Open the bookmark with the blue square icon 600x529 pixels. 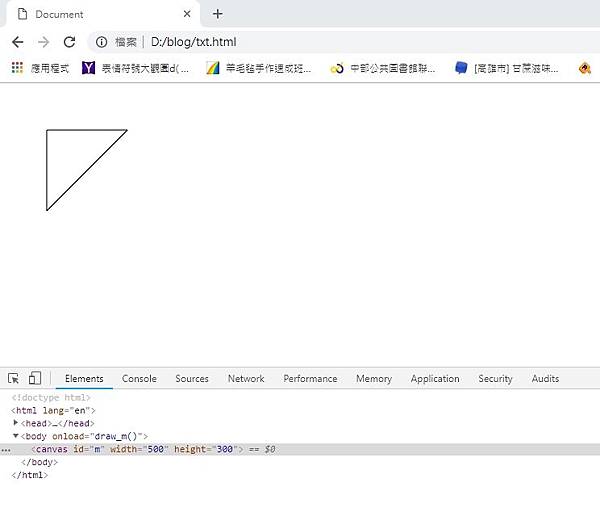(507, 68)
